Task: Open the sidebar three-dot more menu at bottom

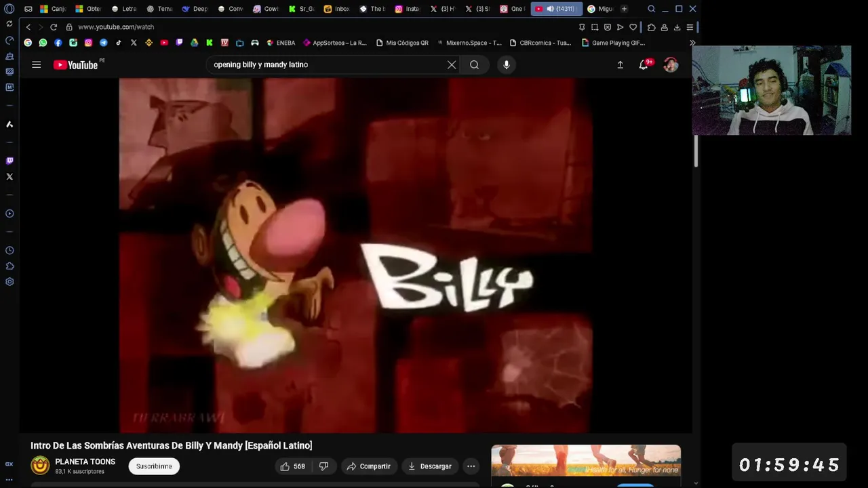Action: click(x=9, y=479)
